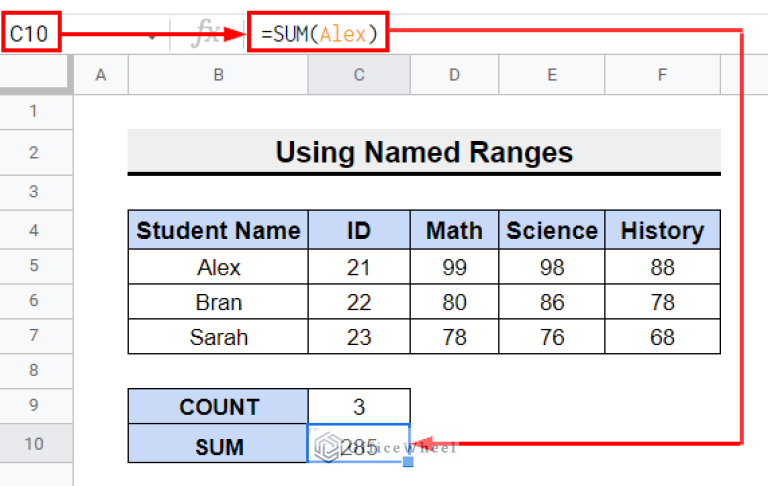768x486 pixels.
Task: Select row 4 header
Action: [x=36, y=230]
